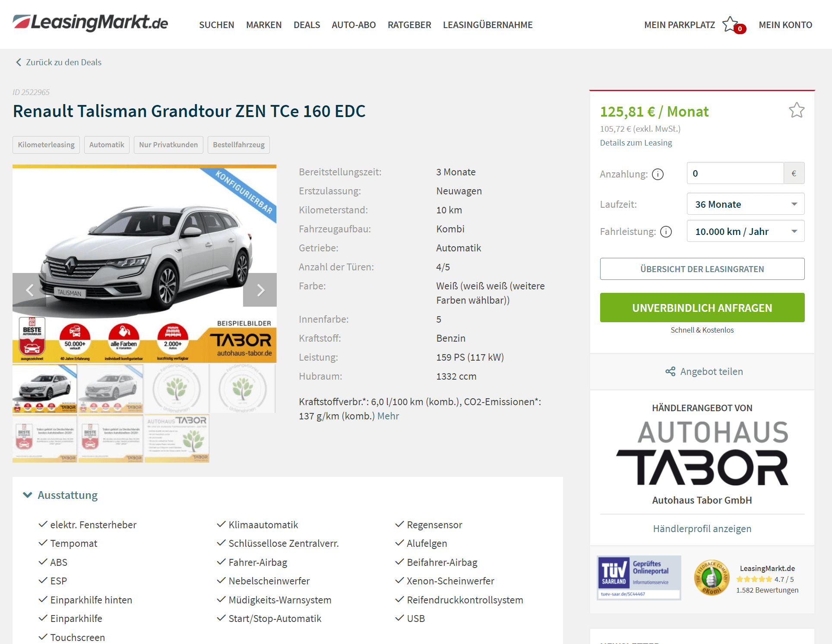
Task: Click Details zum Leasing link
Action: 636,143
